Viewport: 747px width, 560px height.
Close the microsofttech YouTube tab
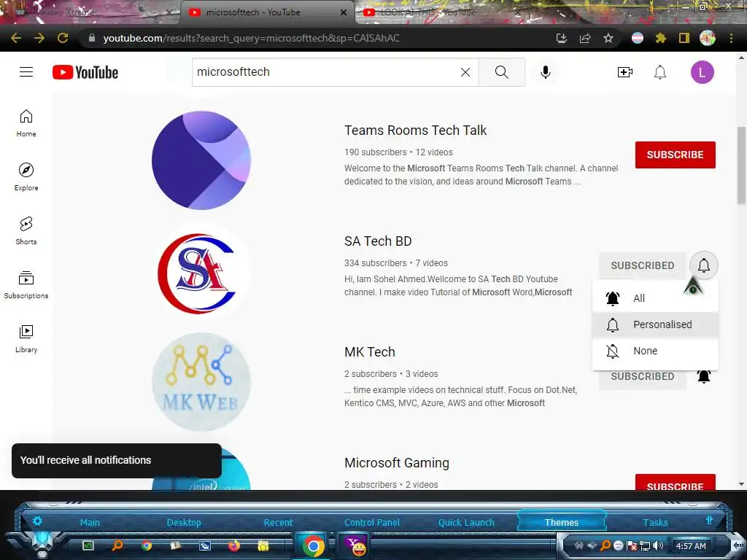(x=344, y=12)
